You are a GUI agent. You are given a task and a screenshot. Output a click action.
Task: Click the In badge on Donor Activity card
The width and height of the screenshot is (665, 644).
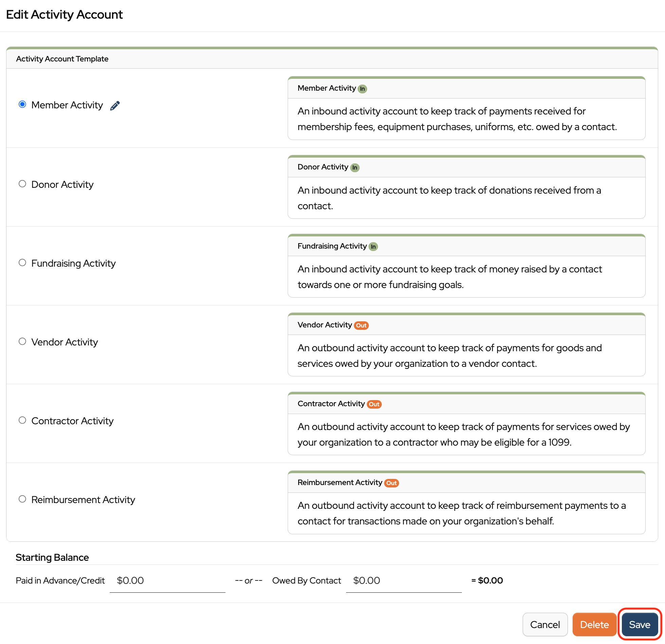click(x=355, y=167)
